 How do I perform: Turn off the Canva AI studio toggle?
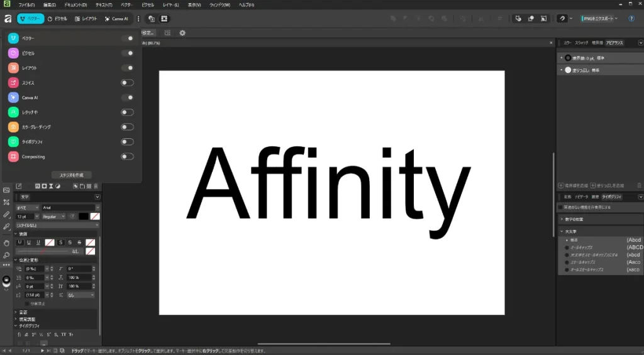pos(127,97)
